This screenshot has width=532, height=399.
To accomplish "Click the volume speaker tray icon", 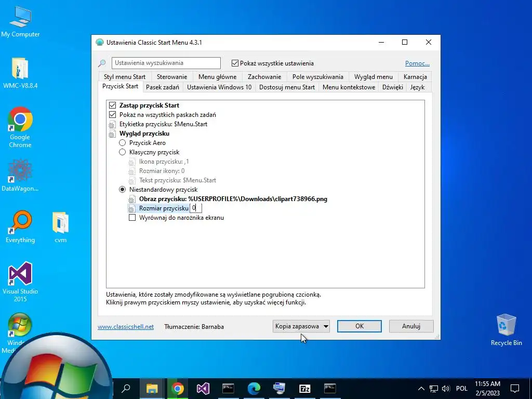I will [x=446, y=389].
